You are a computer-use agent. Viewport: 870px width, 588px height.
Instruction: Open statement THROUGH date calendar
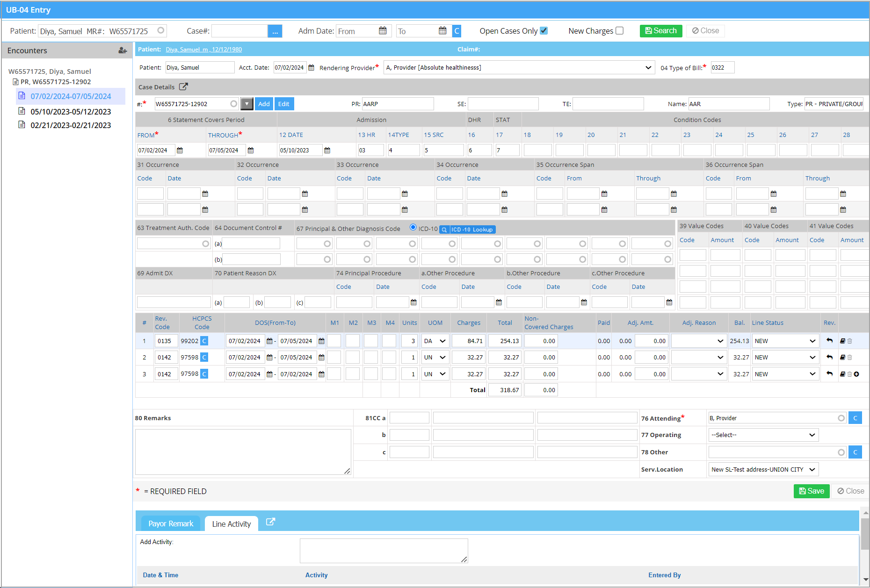pos(251,151)
